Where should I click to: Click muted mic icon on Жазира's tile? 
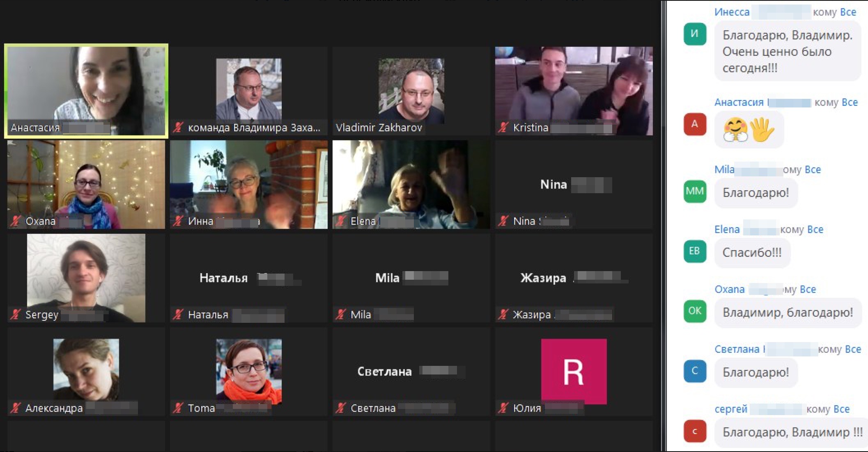point(503,315)
